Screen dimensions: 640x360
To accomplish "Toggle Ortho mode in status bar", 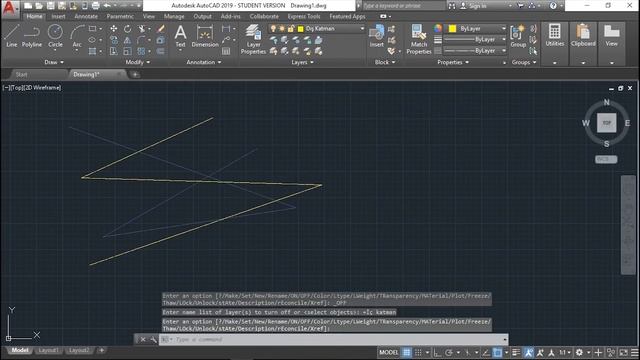I will (x=437, y=352).
